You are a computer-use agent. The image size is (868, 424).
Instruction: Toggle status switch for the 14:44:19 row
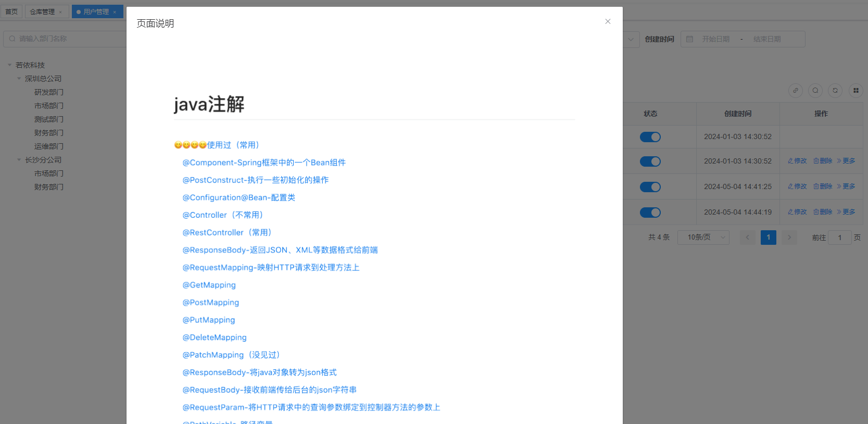pos(650,213)
